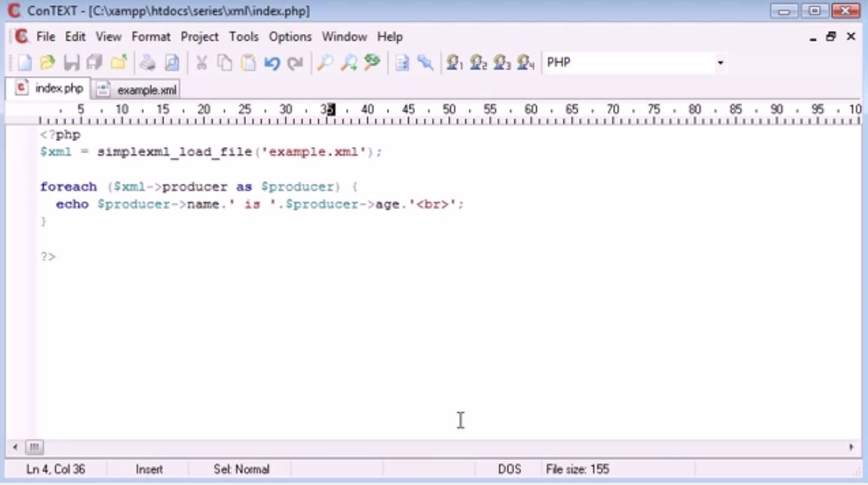
Task: Click the ConTEXT logo in the menu bar
Action: pos(21,36)
